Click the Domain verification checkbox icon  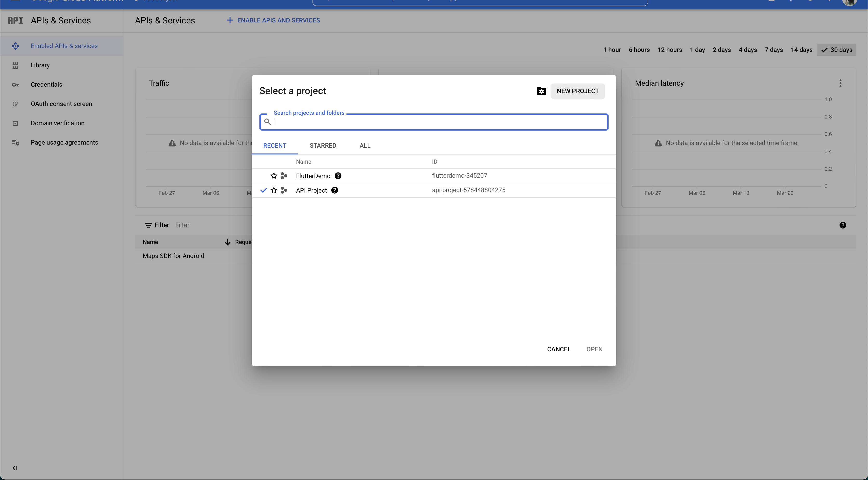tap(15, 123)
